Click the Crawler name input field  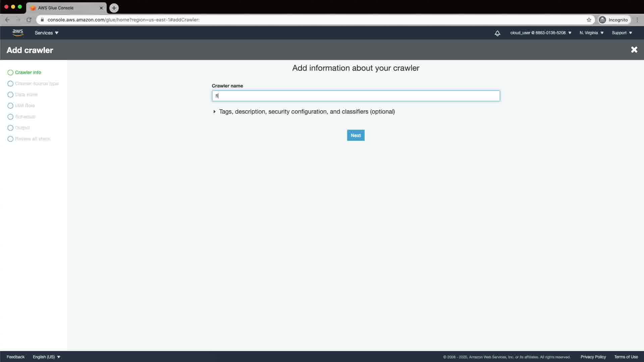point(356,96)
